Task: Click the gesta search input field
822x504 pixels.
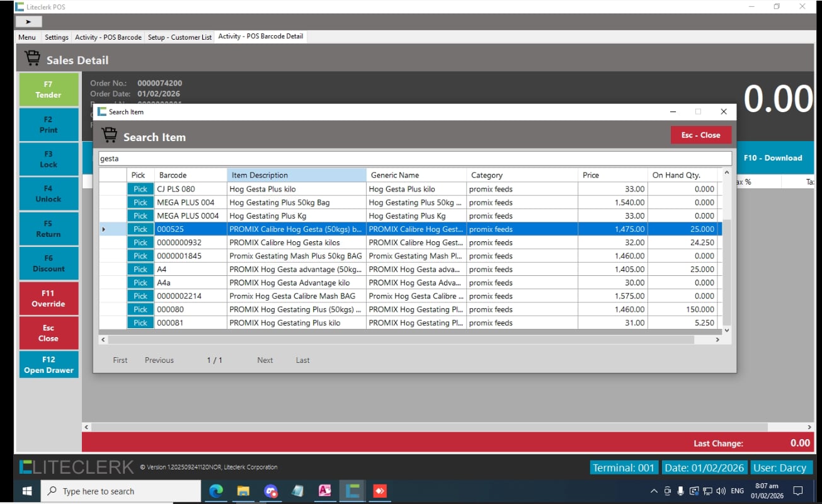Action: 414,159
